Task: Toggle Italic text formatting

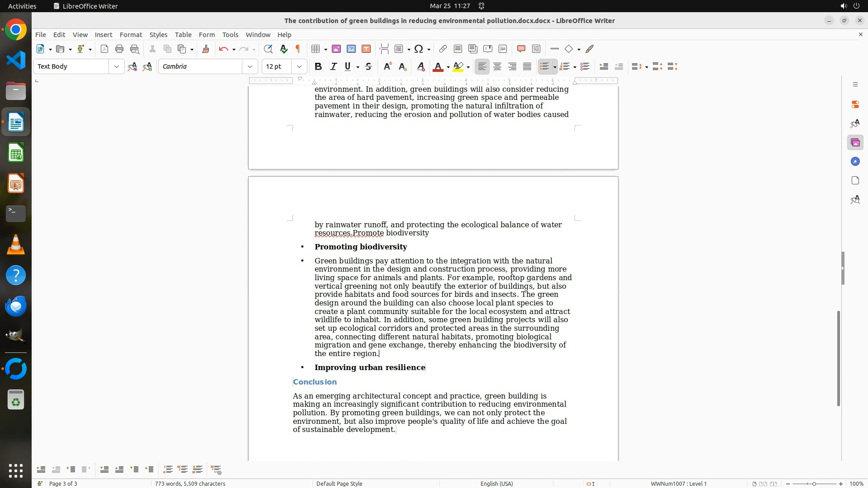Action: click(333, 67)
